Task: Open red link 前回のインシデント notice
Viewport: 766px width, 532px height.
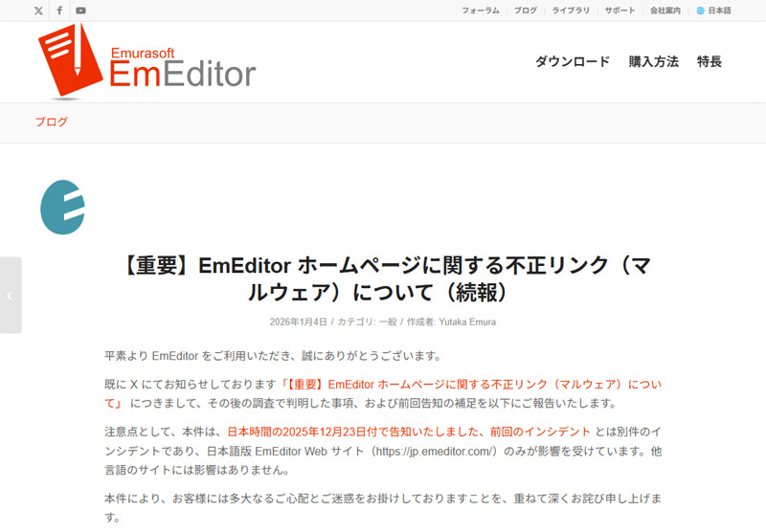Action: click(x=409, y=432)
